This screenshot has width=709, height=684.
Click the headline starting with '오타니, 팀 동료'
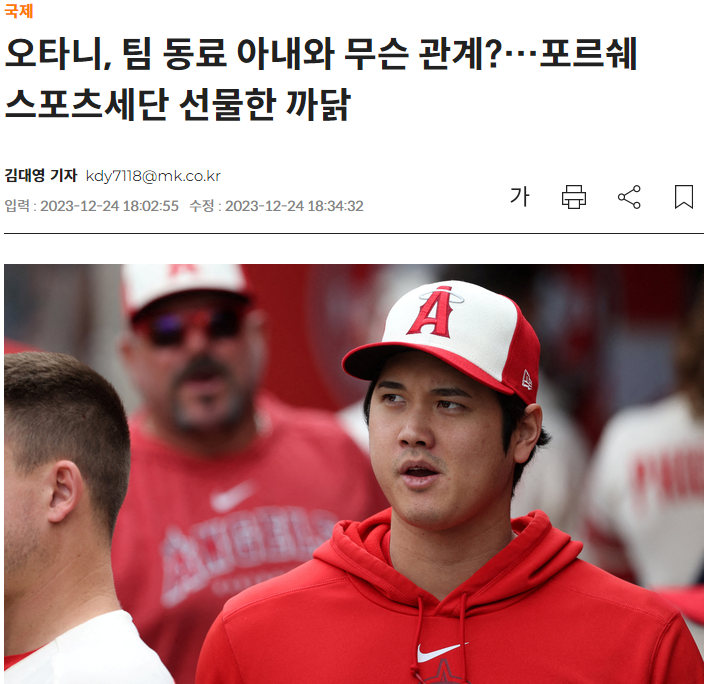(321, 79)
